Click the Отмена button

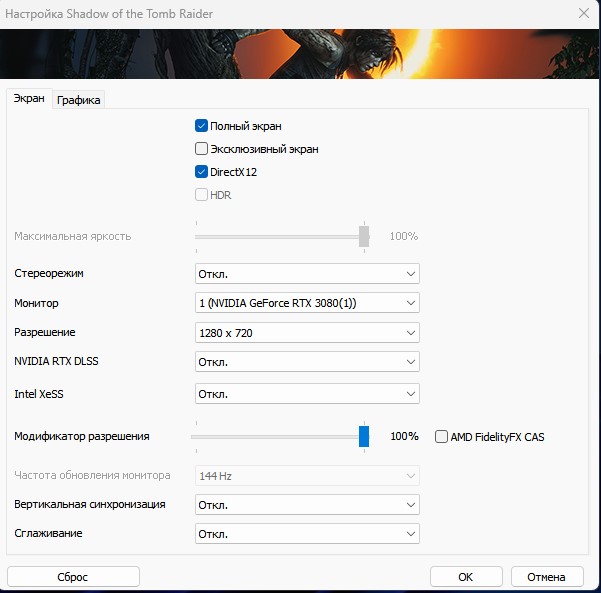pyautogui.click(x=546, y=577)
